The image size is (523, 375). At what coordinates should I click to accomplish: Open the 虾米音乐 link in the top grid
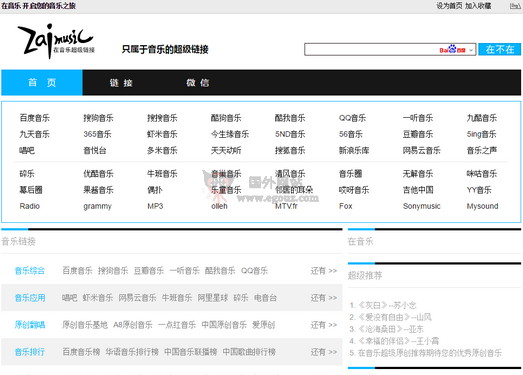[x=162, y=134]
